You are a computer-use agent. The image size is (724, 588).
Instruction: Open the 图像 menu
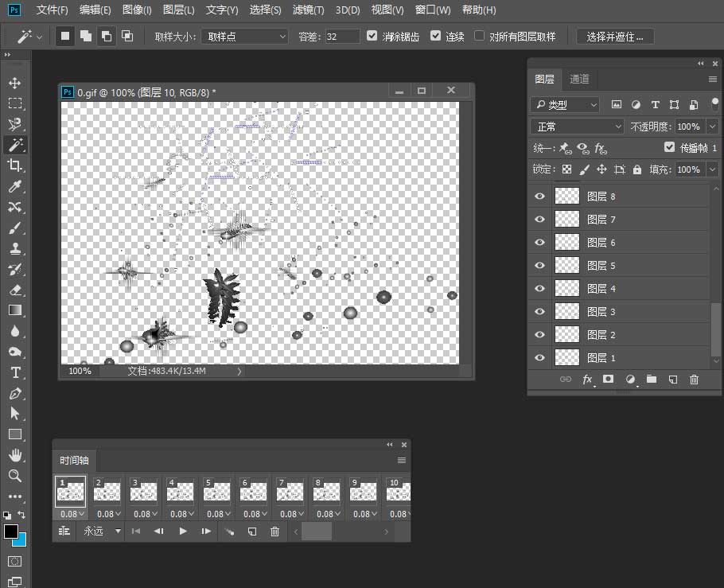[137, 10]
